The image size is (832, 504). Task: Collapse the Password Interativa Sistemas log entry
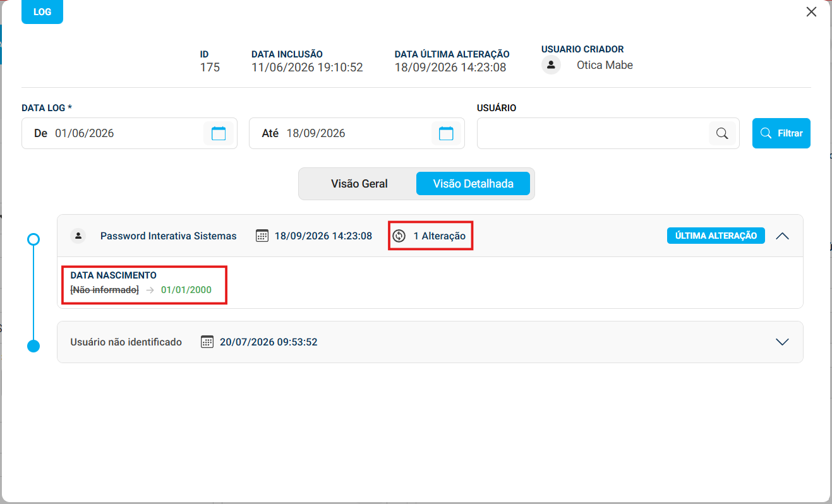pos(782,236)
